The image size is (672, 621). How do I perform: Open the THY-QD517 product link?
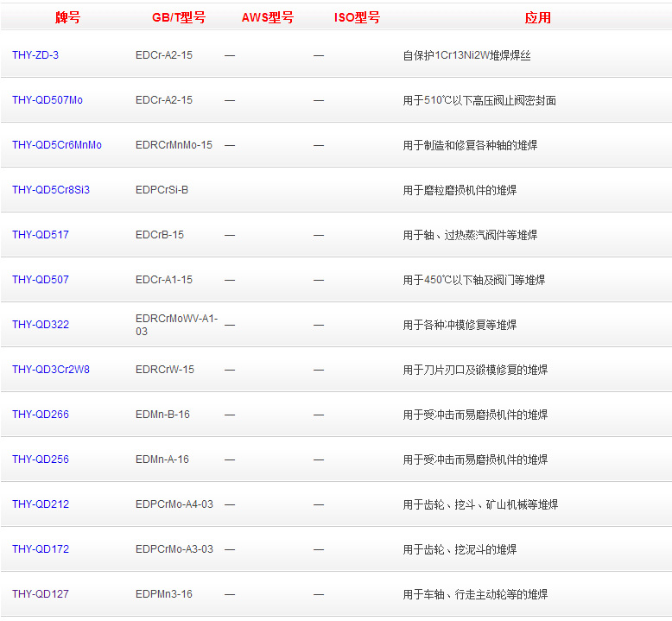[x=41, y=235]
